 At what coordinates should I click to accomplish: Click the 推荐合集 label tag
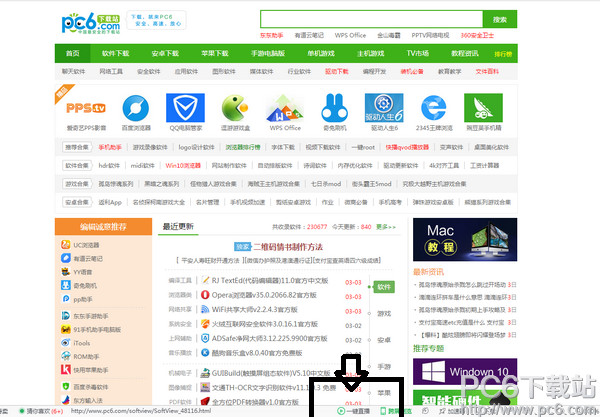coord(77,147)
